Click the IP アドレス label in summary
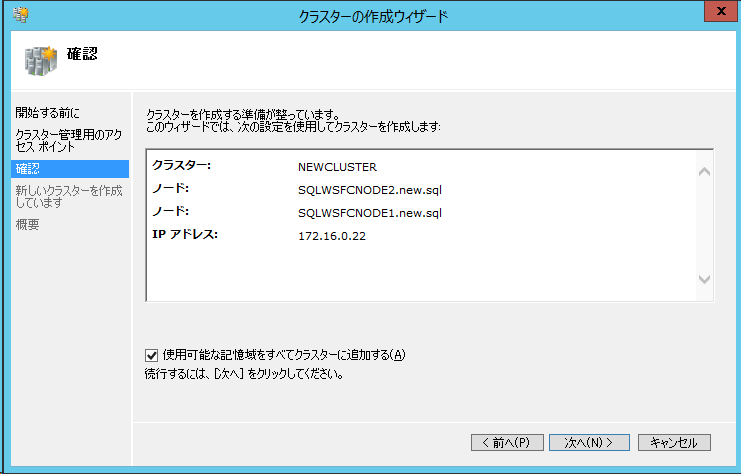 click(184, 235)
